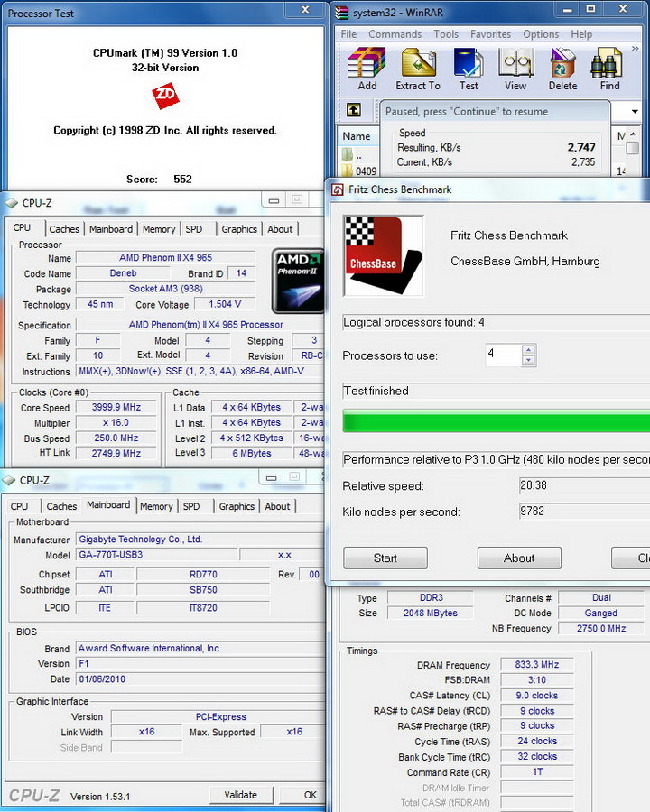This screenshot has height=812, width=650.
Task: Open the WinRAR Options menu
Action: click(x=541, y=34)
